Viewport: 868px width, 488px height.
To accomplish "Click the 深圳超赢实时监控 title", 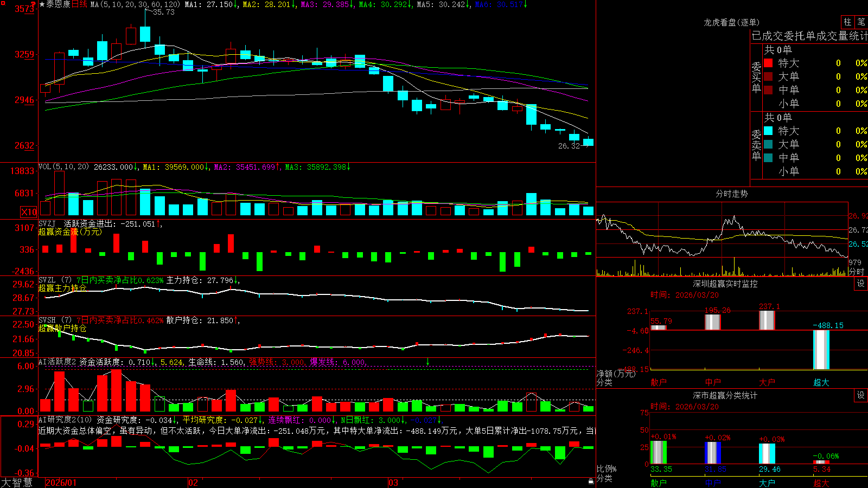I will click(725, 284).
